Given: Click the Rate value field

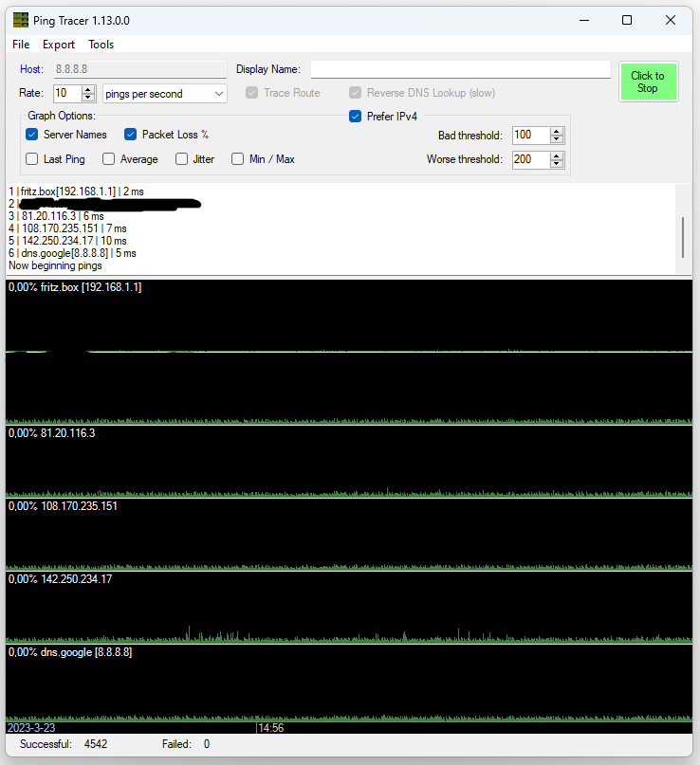Looking at the screenshot, I should coord(67,93).
